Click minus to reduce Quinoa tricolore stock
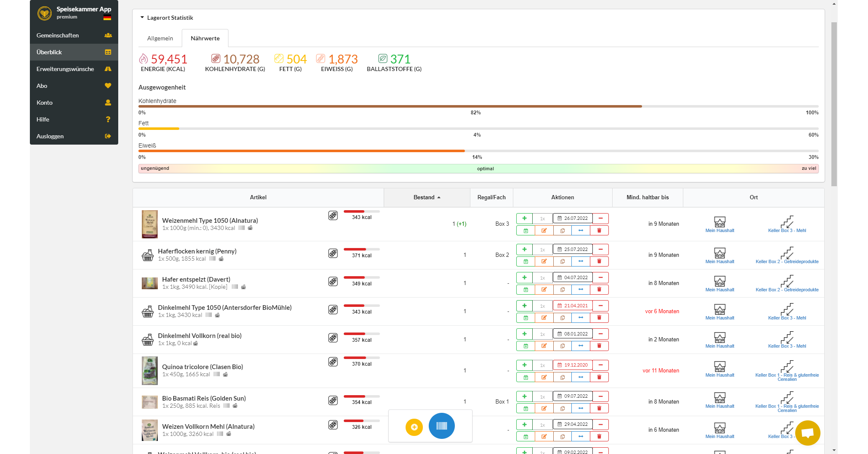 (600, 365)
